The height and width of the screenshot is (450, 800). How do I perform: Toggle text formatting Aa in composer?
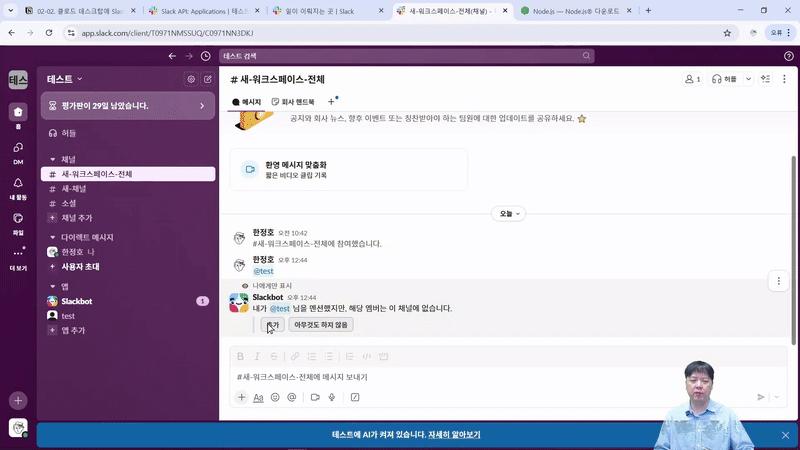tap(258, 397)
